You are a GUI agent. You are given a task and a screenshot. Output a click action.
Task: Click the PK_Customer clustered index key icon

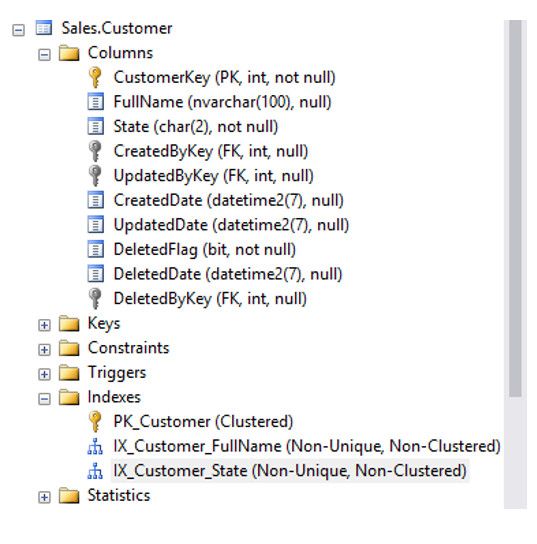click(95, 422)
